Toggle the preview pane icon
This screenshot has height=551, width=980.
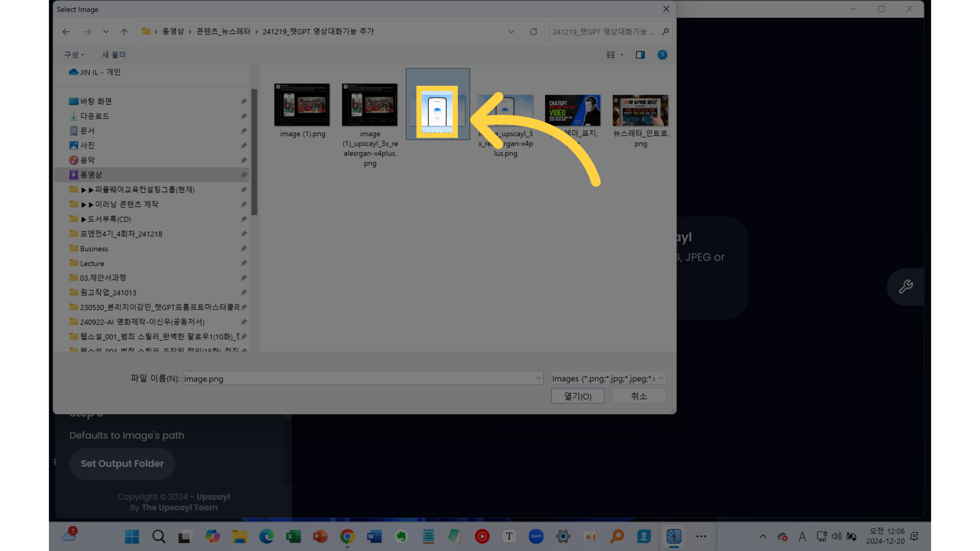[x=640, y=55]
